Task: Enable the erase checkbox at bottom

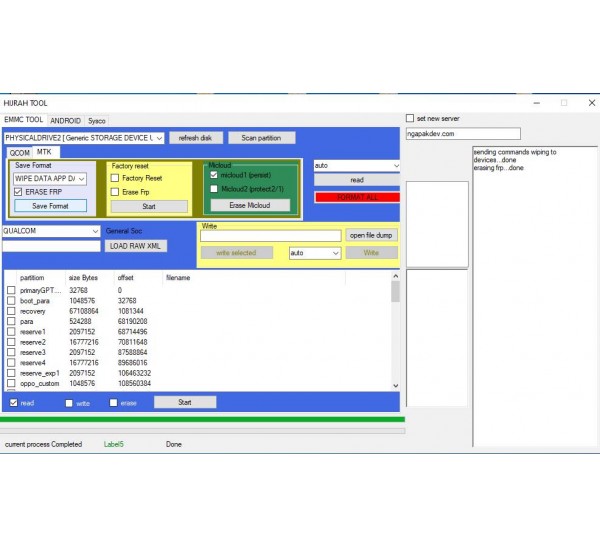Action: point(113,403)
